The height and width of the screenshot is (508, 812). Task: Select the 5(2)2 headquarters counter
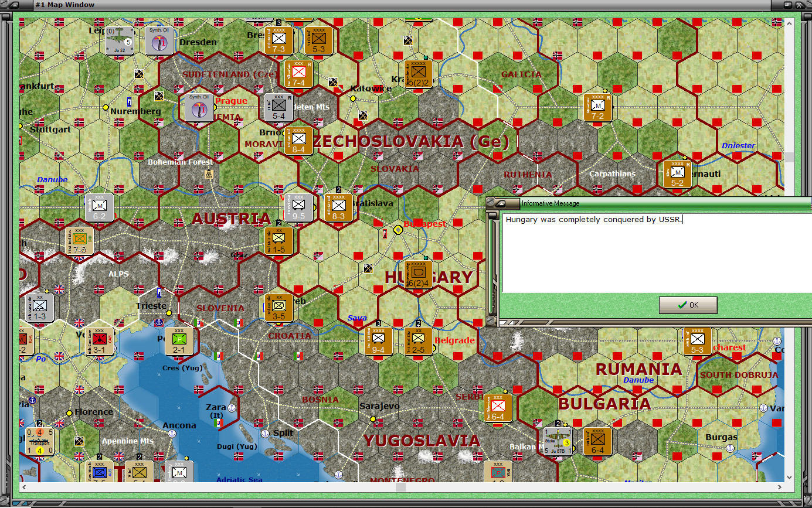click(419, 74)
